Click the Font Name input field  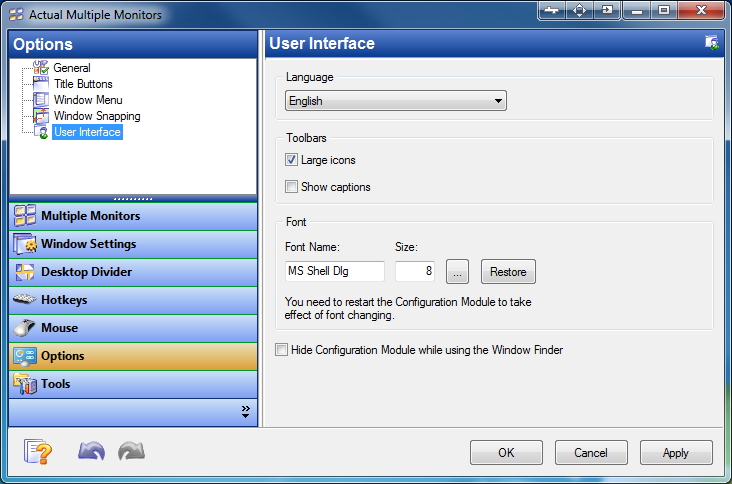(x=335, y=271)
